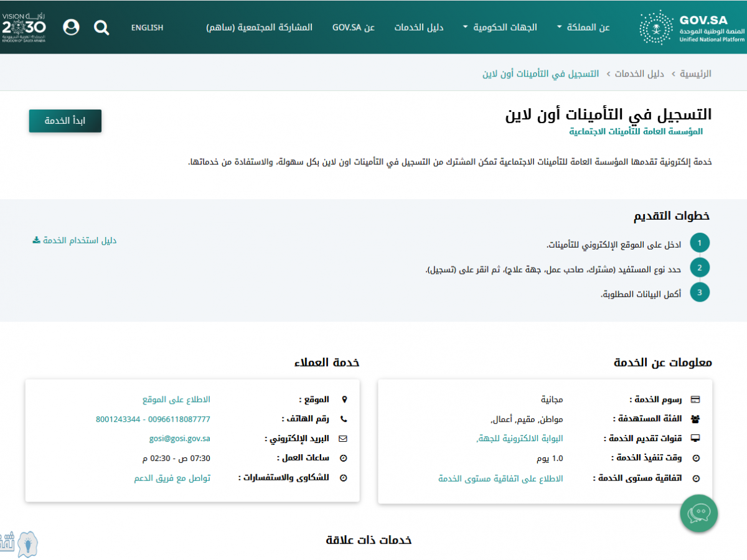The image size is (747, 560).
Task: Click the مجانية service fee value
Action: [552, 399]
